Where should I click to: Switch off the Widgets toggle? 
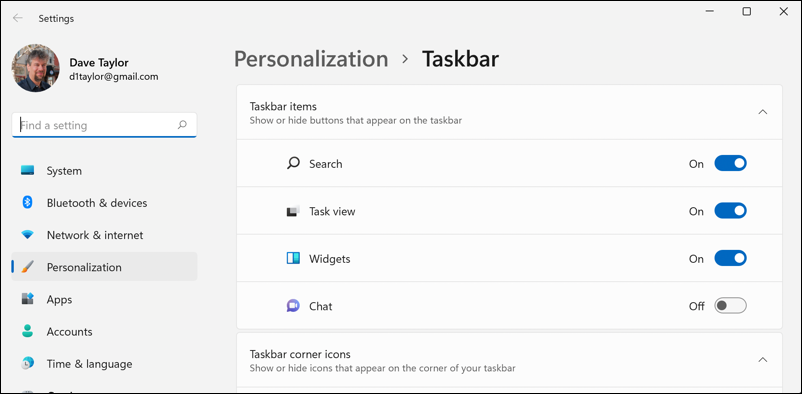click(730, 258)
